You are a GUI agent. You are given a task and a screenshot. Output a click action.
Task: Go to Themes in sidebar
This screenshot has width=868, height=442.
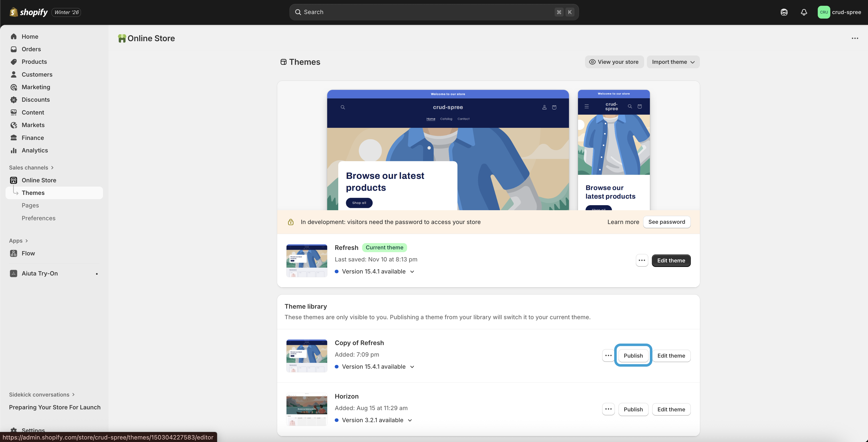tap(54, 193)
